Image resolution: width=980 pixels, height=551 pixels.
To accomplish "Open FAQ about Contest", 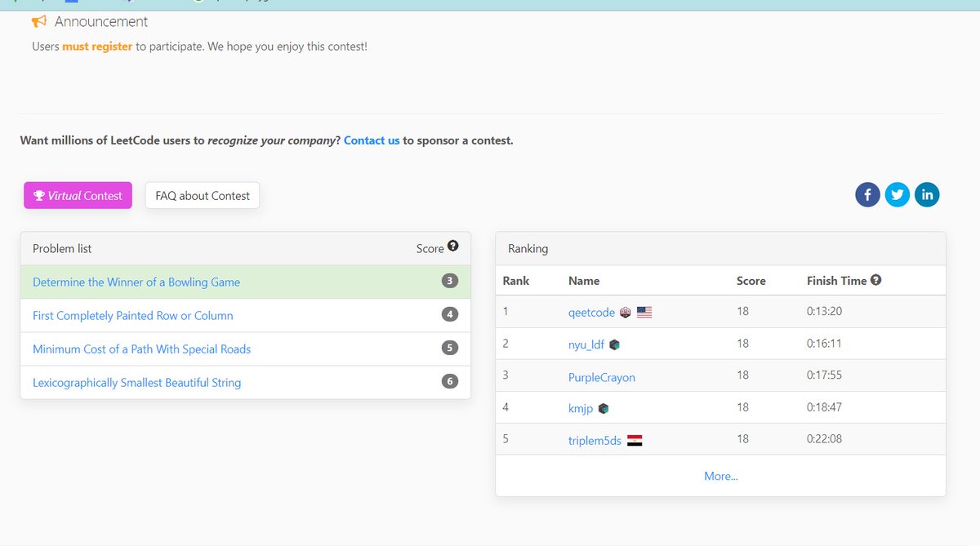I will pyautogui.click(x=203, y=196).
